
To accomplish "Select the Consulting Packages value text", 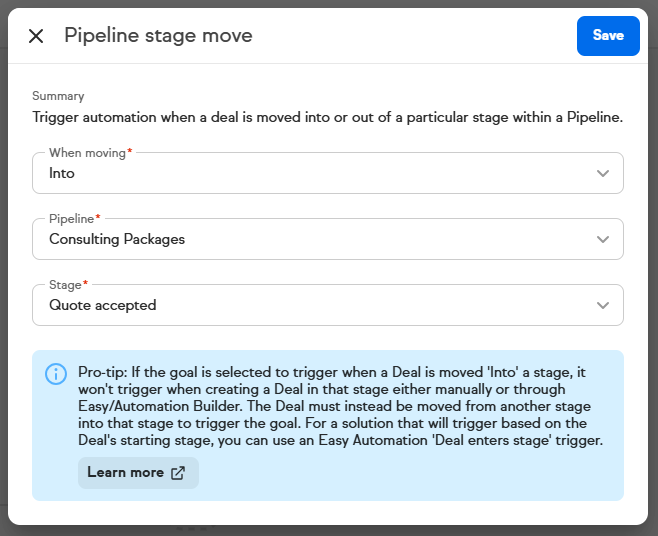I will point(117,239).
